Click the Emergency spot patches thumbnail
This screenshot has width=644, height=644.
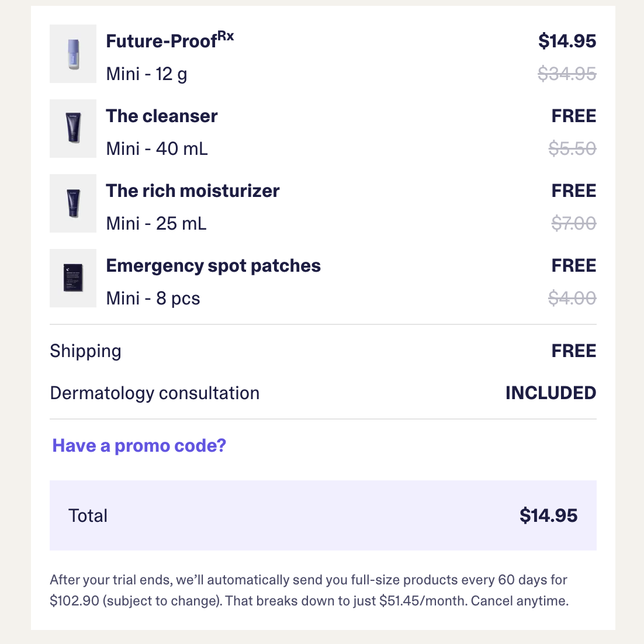(73, 278)
